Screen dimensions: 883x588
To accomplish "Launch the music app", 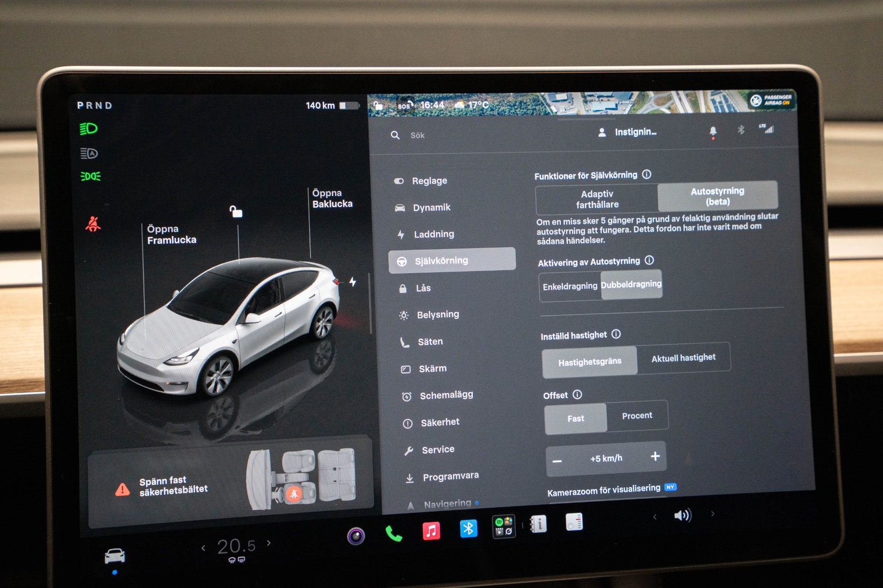I will 431,531.
